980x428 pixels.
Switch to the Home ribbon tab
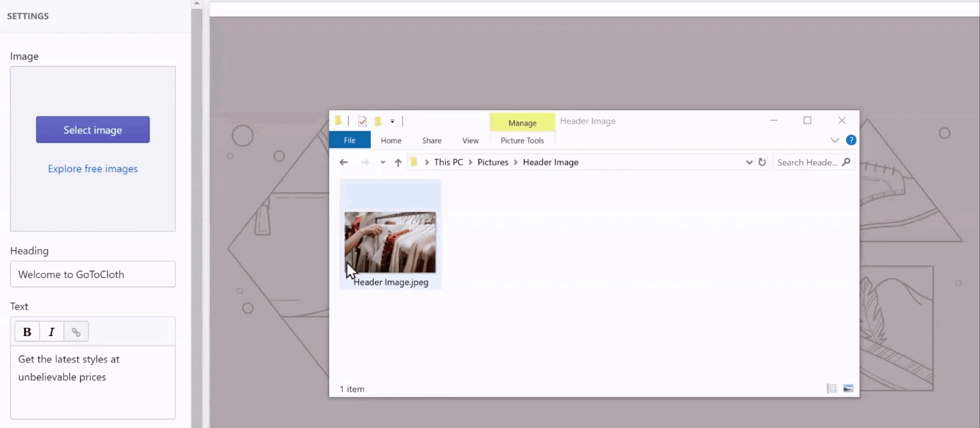click(391, 140)
